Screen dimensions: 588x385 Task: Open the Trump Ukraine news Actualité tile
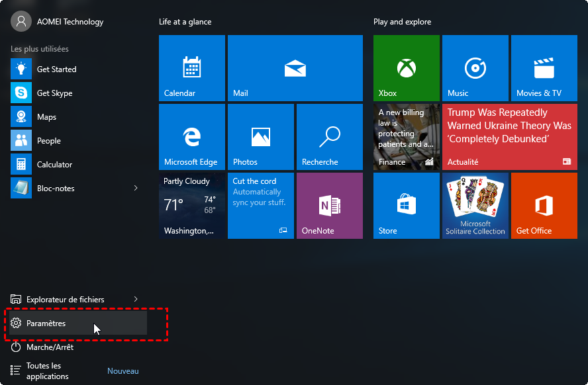tap(509, 137)
